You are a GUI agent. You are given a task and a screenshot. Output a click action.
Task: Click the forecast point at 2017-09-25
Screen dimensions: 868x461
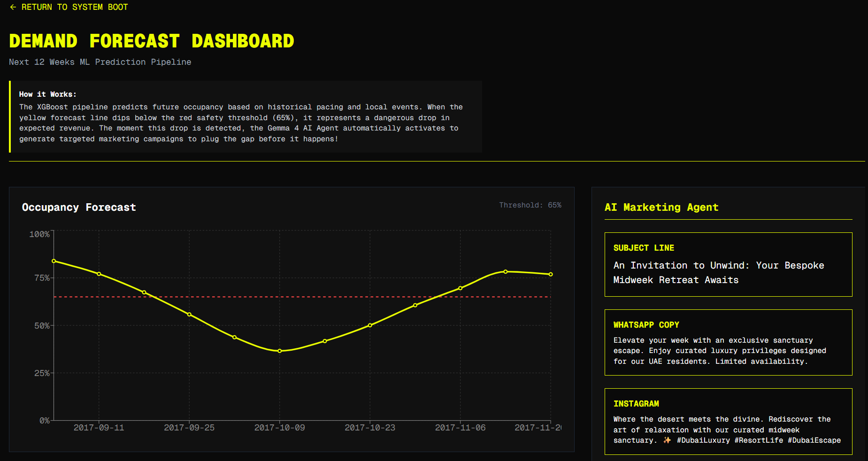189,314
